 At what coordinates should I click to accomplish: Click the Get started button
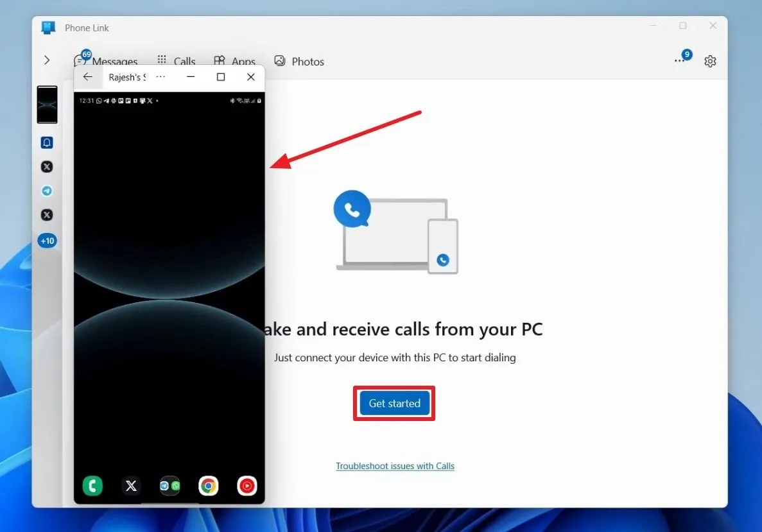395,403
